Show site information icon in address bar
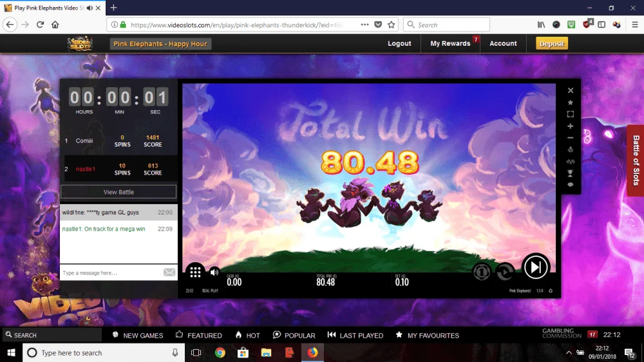Image resolution: width=644 pixels, height=362 pixels. [x=115, y=24]
